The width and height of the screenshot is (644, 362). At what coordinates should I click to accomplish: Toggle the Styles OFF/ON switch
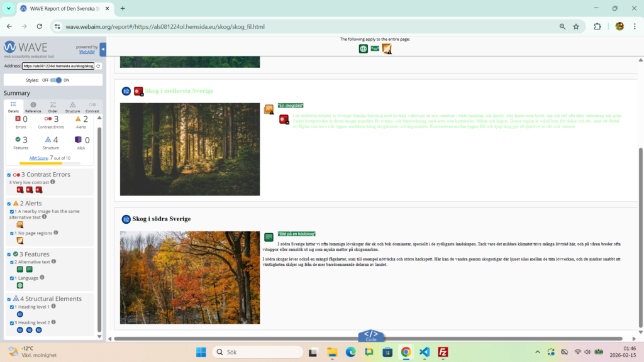(56, 80)
